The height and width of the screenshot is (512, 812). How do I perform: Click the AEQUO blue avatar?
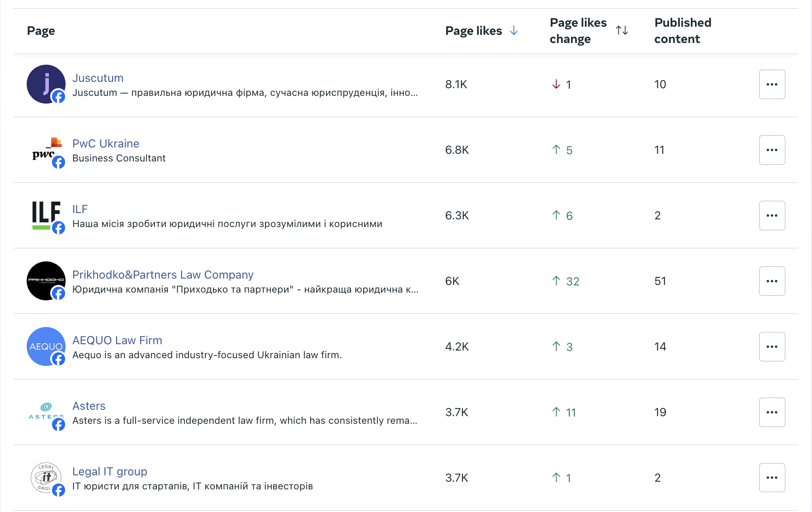point(46,346)
